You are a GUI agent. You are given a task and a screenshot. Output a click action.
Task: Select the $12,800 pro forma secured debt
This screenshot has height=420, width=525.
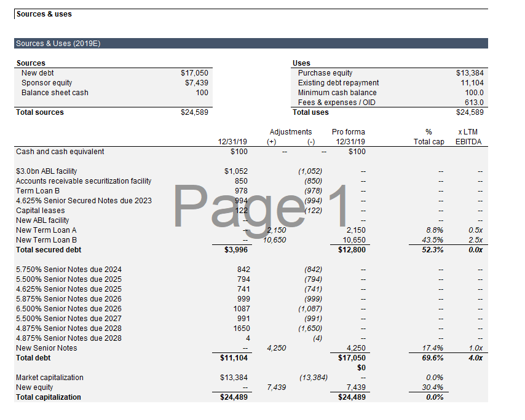coord(352,250)
